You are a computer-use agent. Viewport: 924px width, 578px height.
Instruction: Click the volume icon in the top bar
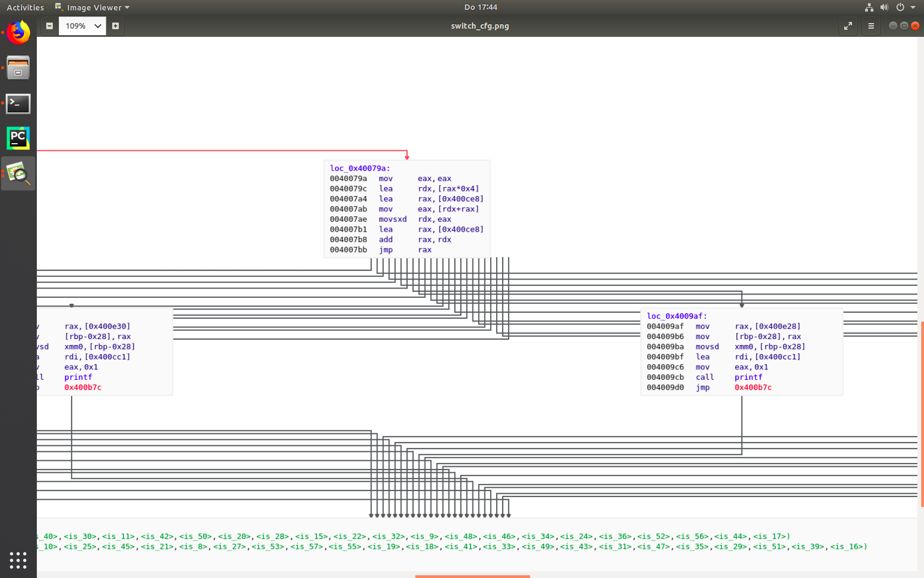884,7
